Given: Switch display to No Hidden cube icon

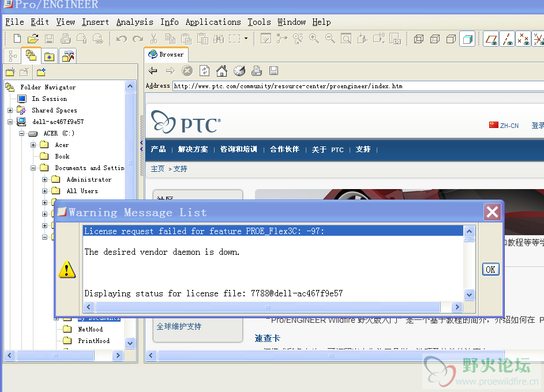Looking at the screenshot, I should 451,39.
